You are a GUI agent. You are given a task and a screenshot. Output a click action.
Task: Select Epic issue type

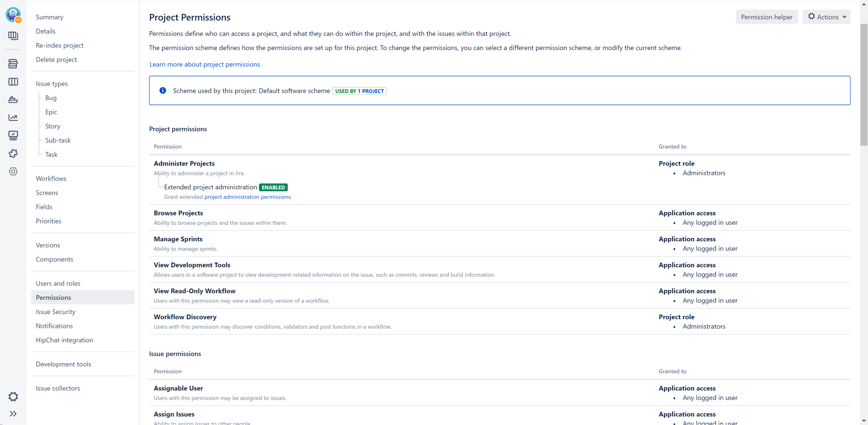[51, 112]
